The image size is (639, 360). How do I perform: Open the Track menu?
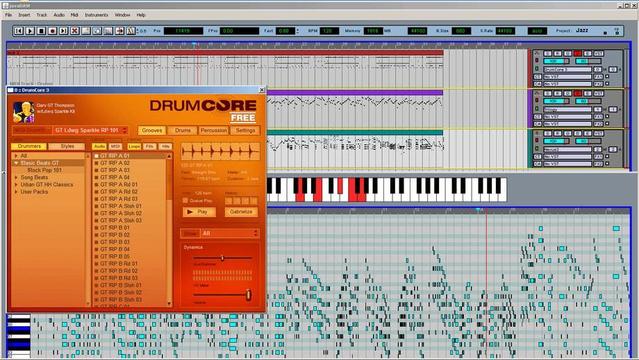[x=42, y=15]
